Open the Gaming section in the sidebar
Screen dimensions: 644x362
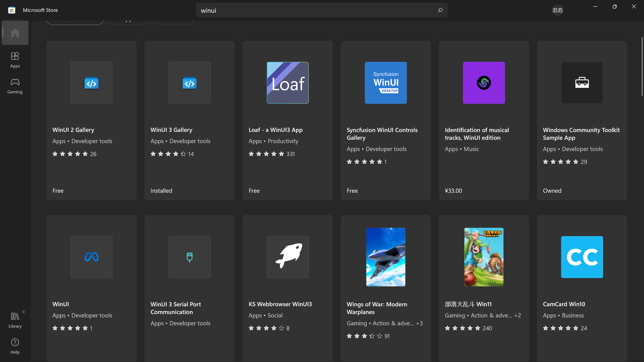point(15,86)
